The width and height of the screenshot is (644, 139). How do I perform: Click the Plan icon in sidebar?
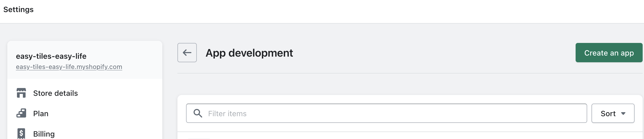(21, 113)
